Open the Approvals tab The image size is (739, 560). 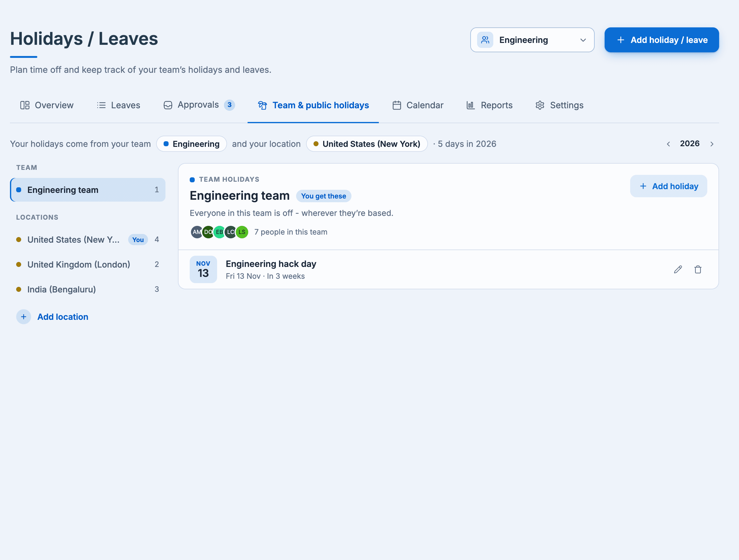click(199, 105)
